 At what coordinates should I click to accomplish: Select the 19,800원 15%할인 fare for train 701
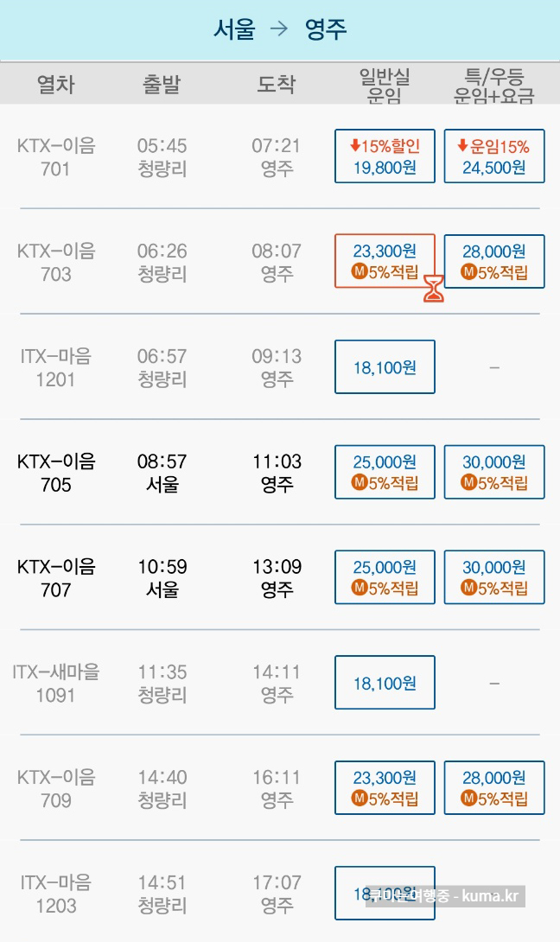point(385,156)
